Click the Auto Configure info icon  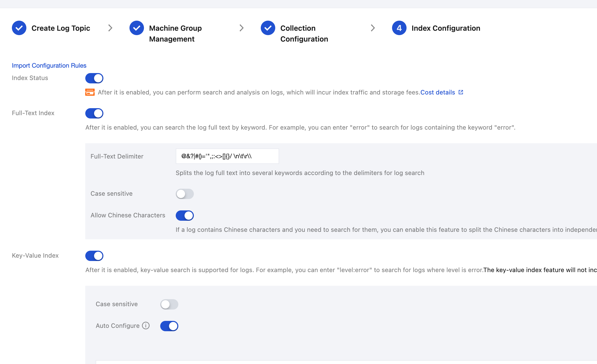146,326
